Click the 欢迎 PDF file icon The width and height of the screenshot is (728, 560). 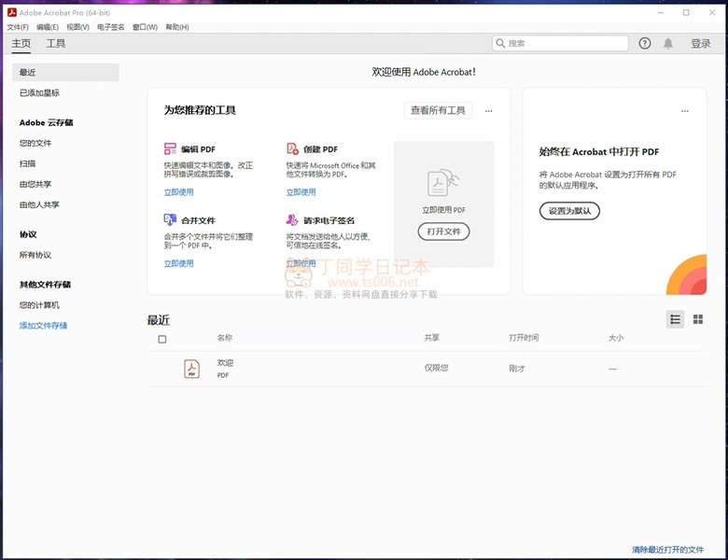click(191, 369)
